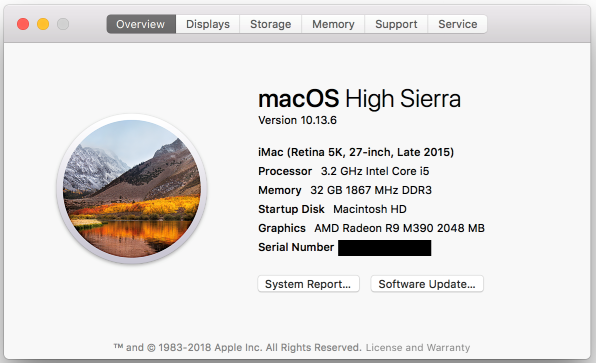Click the macOS High Sierra title
This screenshot has width=596, height=363.
click(x=359, y=98)
